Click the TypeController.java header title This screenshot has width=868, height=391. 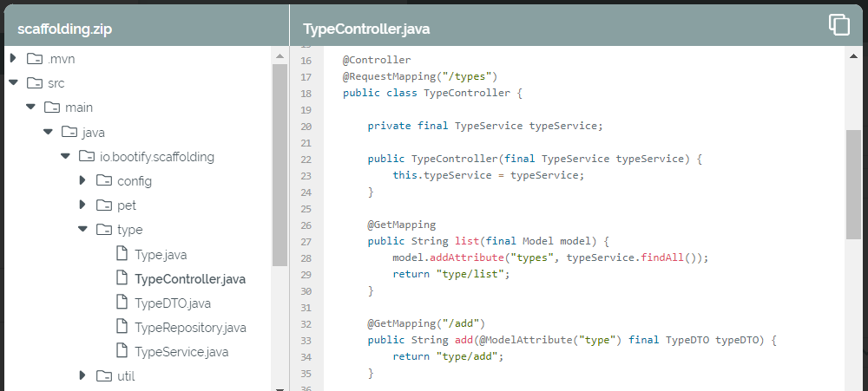click(366, 29)
